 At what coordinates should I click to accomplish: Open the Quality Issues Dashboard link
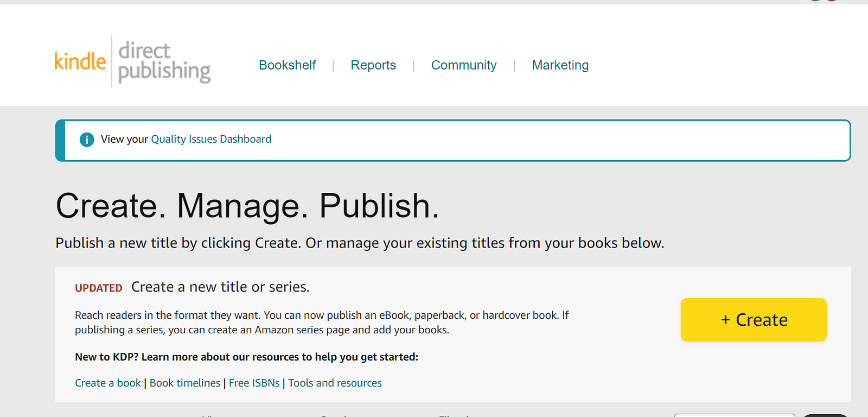(211, 139)
